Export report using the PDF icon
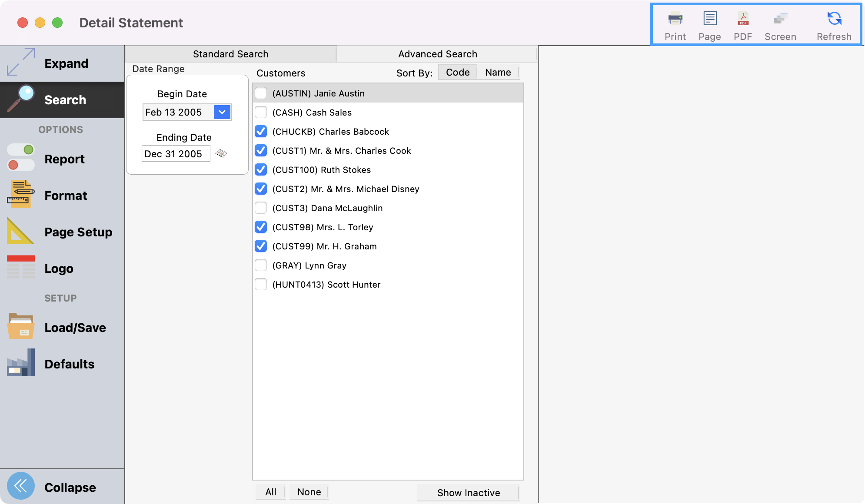The height and width of the screenshot is (504, 865). pyautogui.click(x=742, y=19)
